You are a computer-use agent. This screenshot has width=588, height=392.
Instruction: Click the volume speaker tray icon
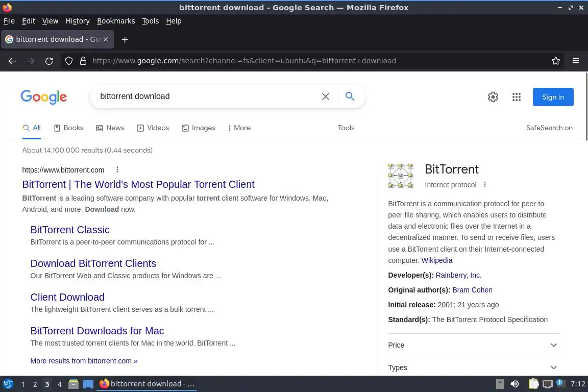tap(515, 384)
